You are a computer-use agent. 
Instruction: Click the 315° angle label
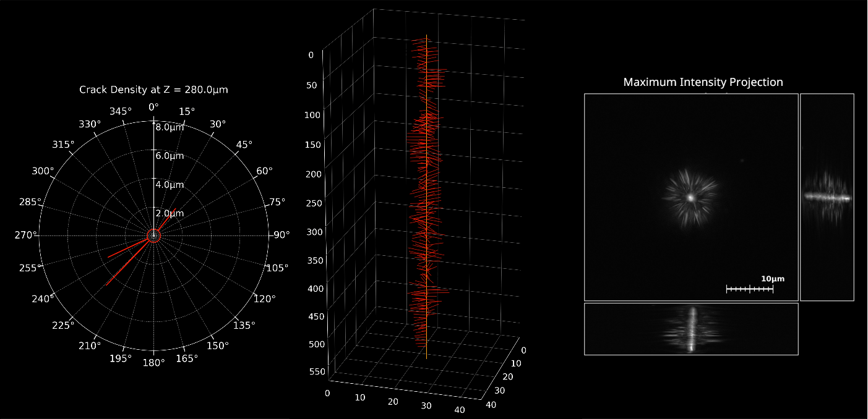click(x=63, y=145)
